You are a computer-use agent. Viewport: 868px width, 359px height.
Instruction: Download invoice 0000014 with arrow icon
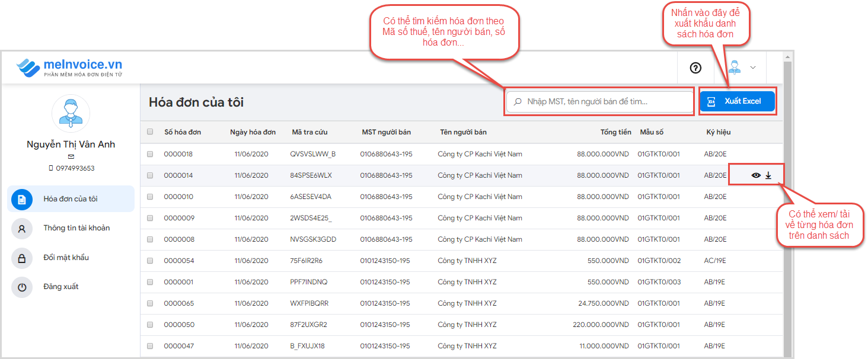[x=768, y=175]
